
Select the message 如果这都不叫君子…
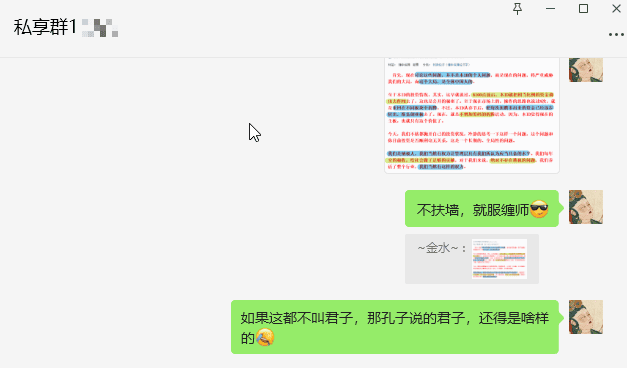coord(395,327)
